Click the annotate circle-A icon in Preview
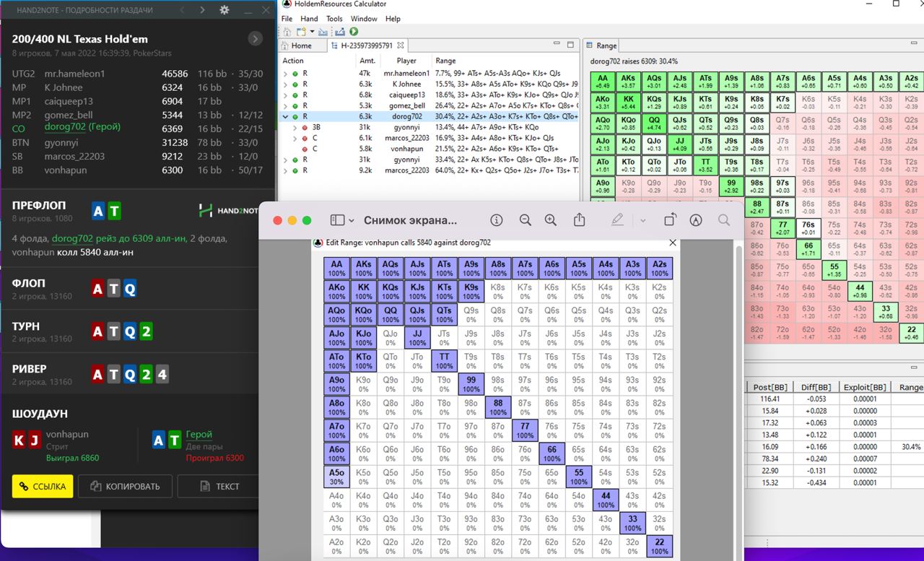The width and height of the screenshot is (924, 561). tap(696, 220)
